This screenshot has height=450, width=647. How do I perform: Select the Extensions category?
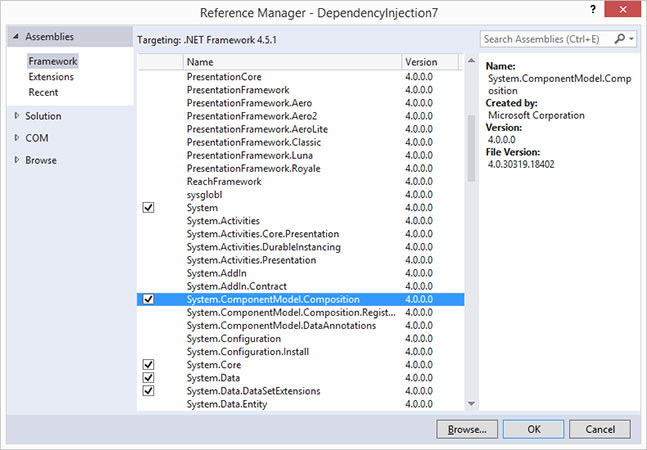(50, 76)
